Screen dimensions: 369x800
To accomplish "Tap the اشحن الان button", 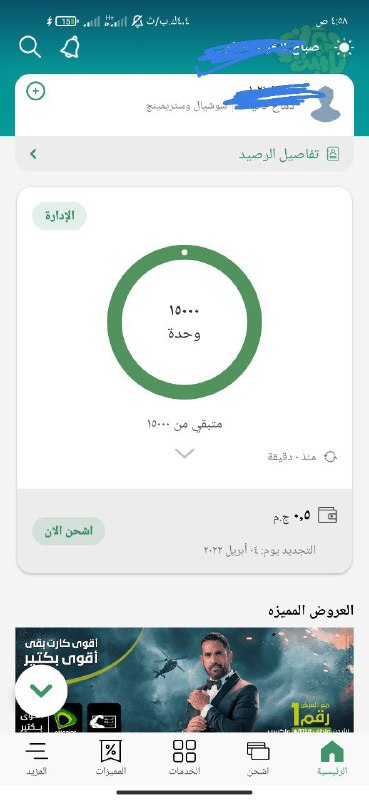I will point(68,531).
